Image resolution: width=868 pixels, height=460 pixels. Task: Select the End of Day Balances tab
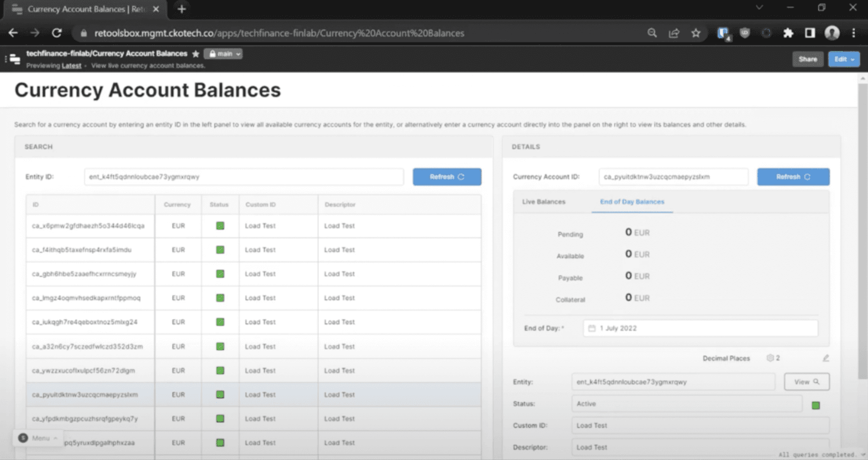632,201
